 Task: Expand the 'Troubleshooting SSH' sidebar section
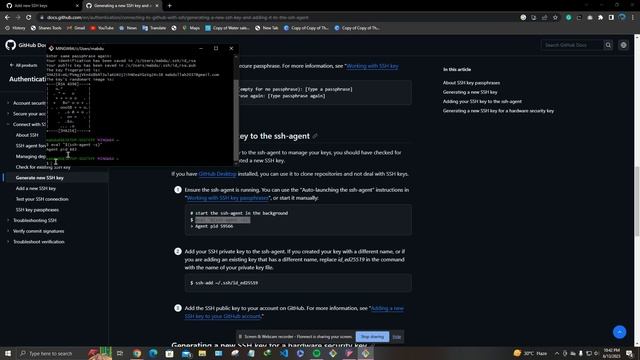(x=32, y=220)
